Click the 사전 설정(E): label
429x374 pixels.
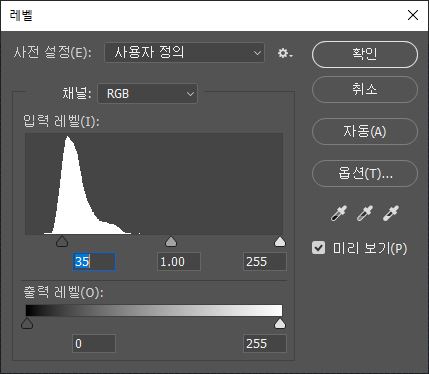[52, 53]
